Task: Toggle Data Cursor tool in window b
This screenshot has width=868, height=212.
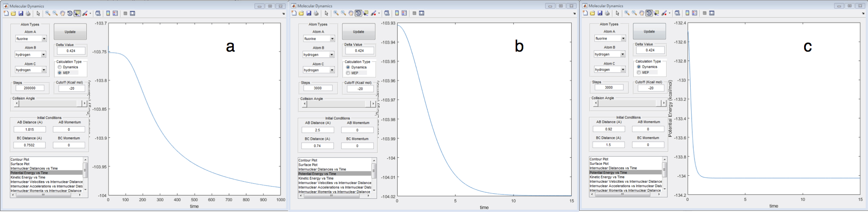Action: coord(365,13)
